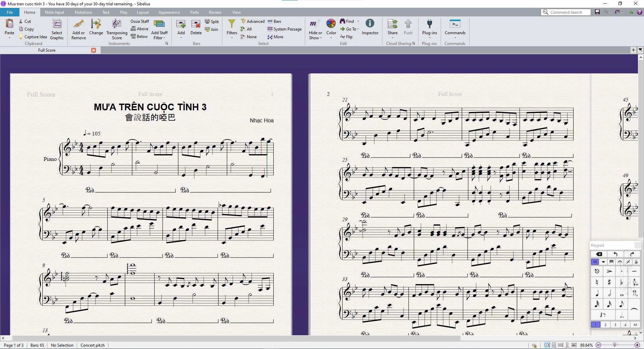Click Concert pitch in the status bar
This screenshot has width=644, height=349.
(92, 345)
